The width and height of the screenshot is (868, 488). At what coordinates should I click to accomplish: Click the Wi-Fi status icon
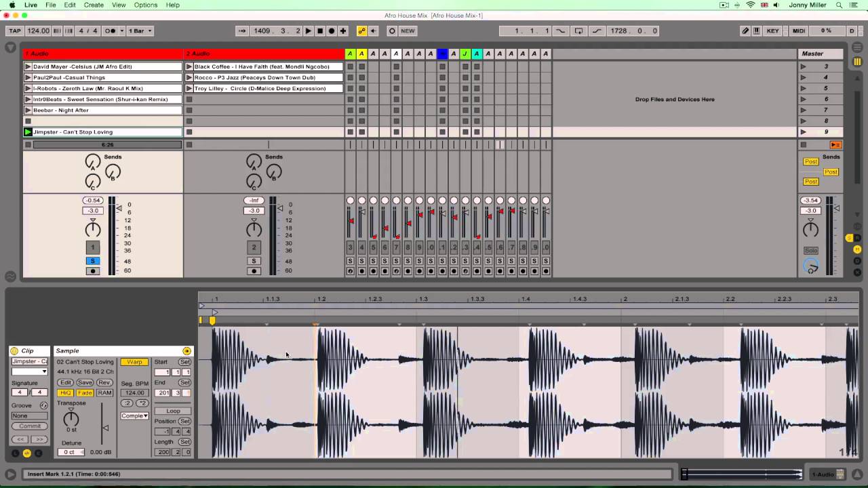pos(751,5)
